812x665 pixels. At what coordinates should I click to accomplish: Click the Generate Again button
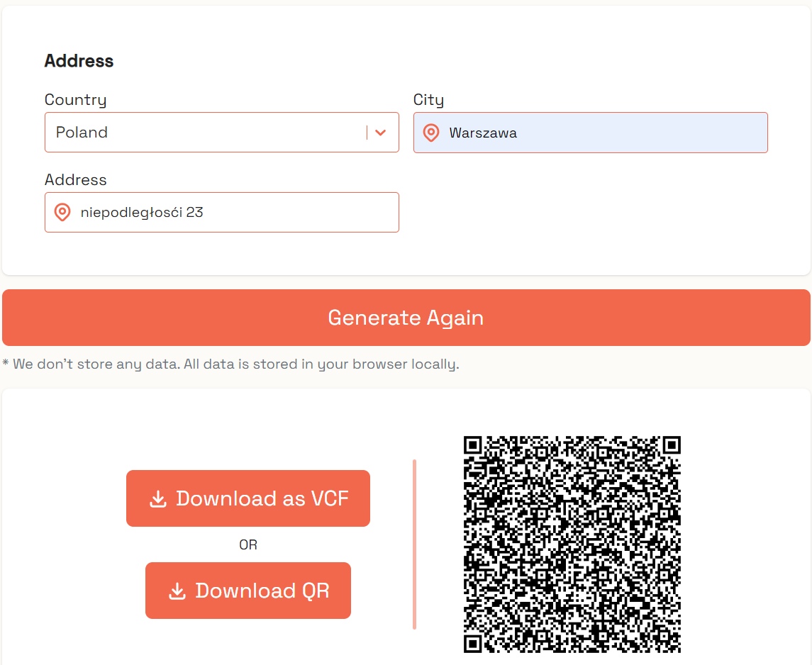[406, 317]
